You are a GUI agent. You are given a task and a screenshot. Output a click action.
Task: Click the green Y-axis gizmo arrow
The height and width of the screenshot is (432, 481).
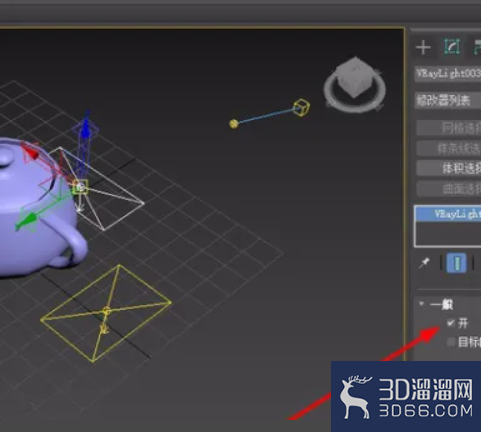[x=28, y=220]
